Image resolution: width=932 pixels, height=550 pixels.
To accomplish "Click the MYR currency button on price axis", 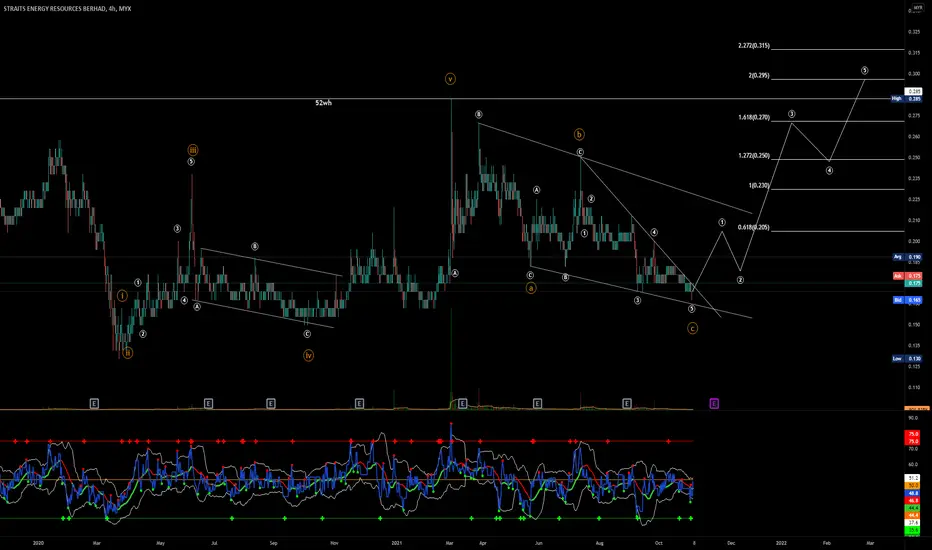I will pos(918,8).
